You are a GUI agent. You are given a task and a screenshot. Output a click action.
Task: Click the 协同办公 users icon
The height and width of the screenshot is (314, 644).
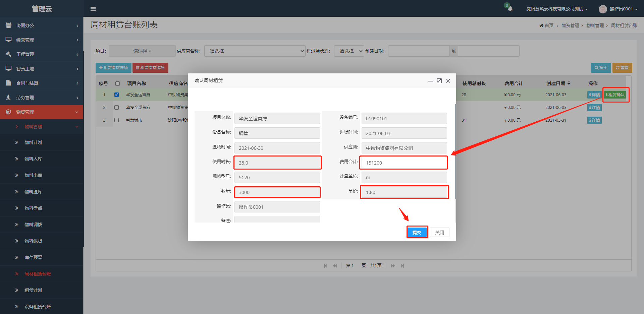[x=9, y=25]
